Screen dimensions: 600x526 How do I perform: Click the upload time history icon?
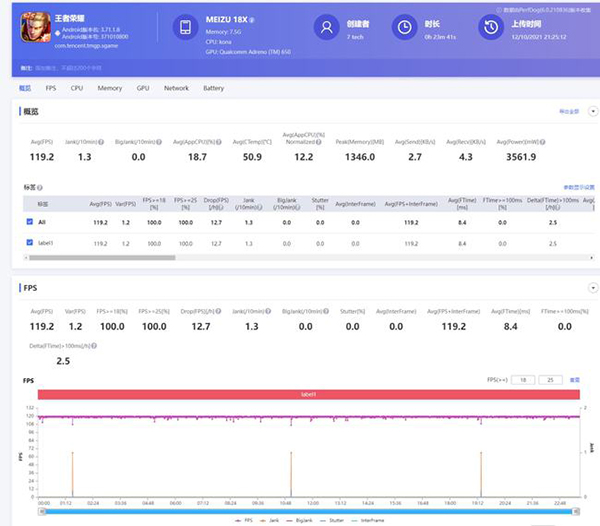click(491, 28)
